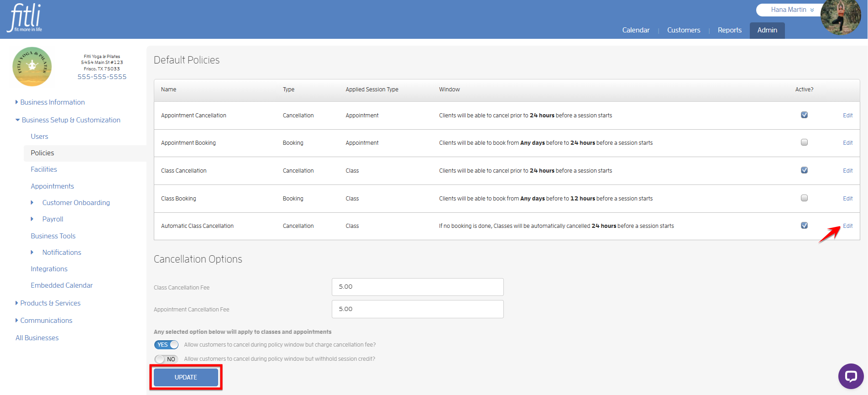Edit the Appointment Cancellation policy

click(847, 116)
